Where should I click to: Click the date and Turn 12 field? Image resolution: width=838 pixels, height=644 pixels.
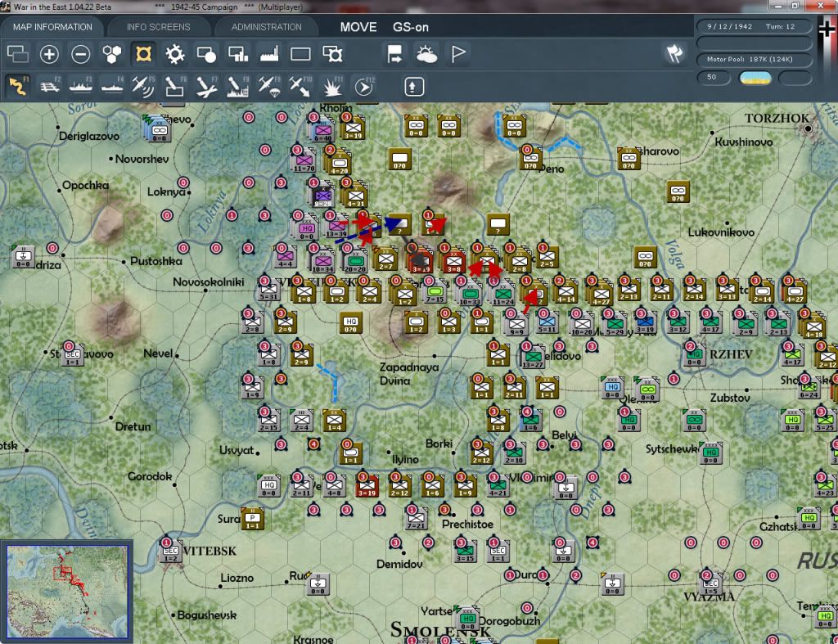(x=754, y=26)
